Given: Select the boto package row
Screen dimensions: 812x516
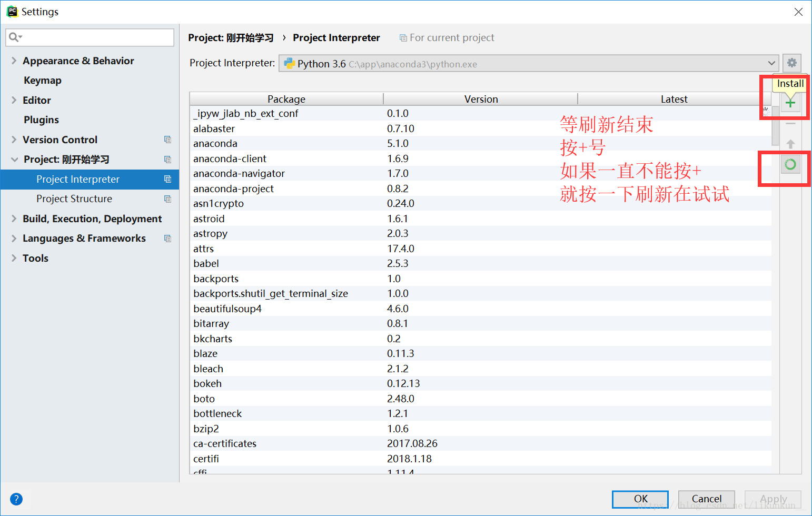Looking at the screenshot, I should point(480,399).
